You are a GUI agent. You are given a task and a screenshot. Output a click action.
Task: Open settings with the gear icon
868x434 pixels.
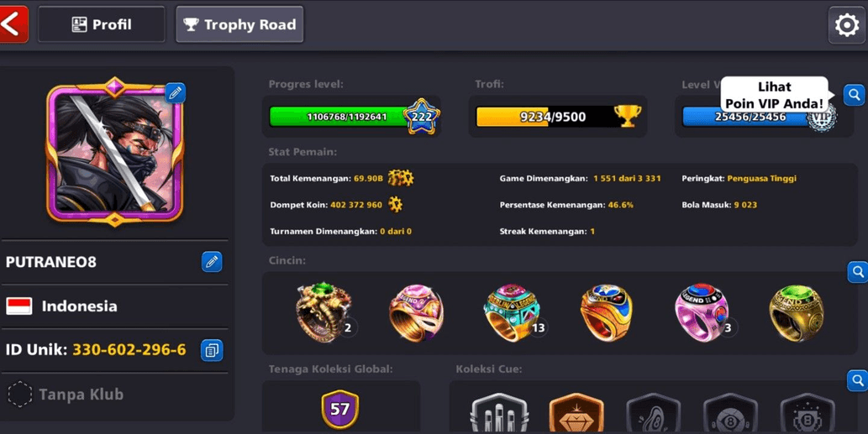point(847,25)
